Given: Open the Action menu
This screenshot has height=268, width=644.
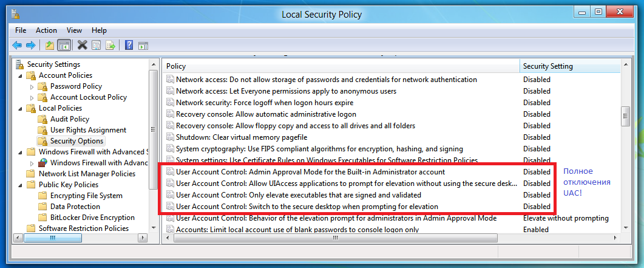Looking at the screenshot, I should [x=46, y=30].
